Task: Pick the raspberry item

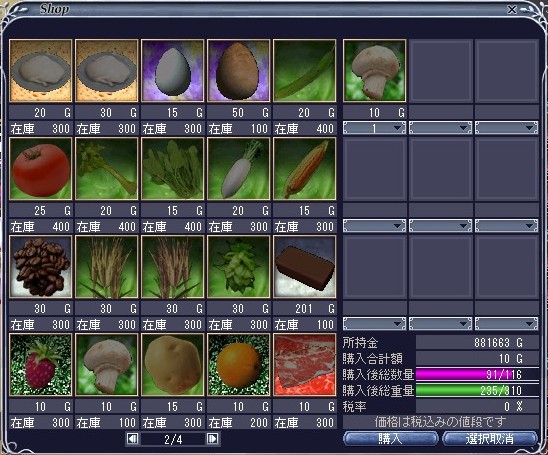Action: tap(41, 364)
